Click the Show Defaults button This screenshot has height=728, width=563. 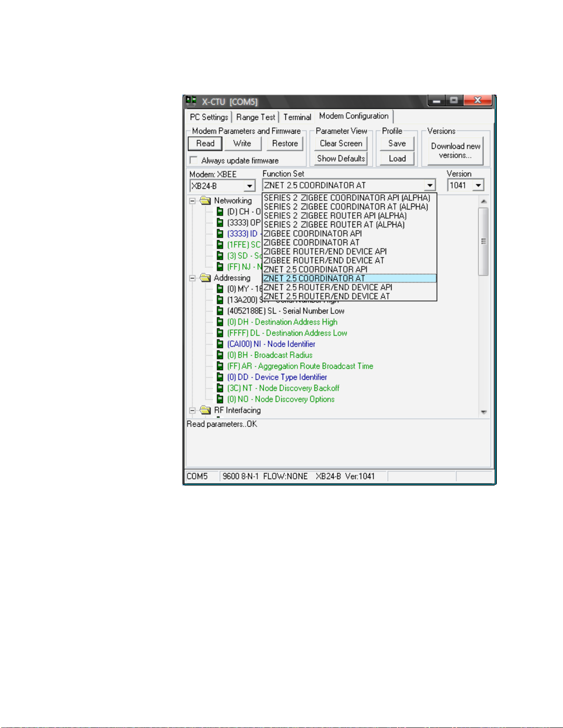(341, 158)
